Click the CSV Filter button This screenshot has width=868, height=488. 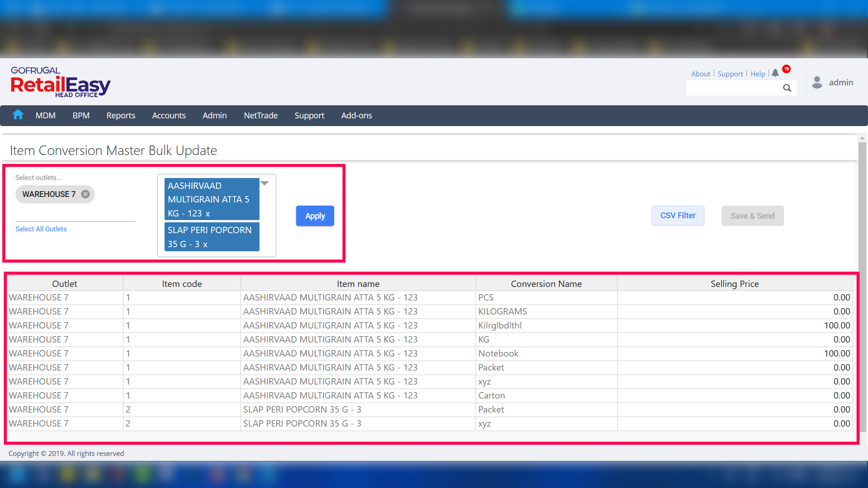[x=678, y=216]
